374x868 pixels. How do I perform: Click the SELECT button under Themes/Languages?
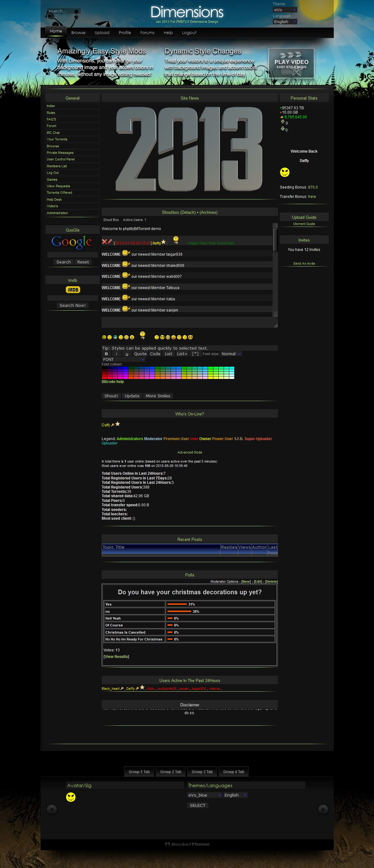click(x=197, y=805)
